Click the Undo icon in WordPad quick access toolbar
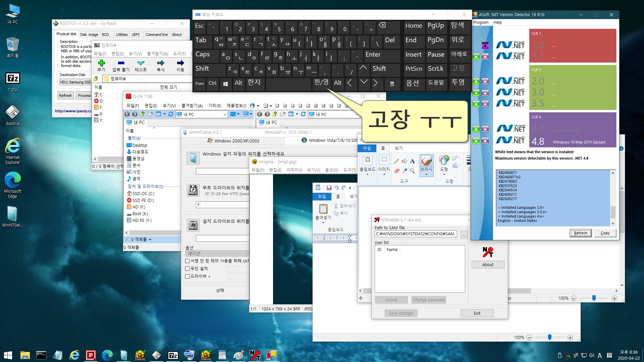The height and width of the screenshot is (362, 644). click(336, 188)
